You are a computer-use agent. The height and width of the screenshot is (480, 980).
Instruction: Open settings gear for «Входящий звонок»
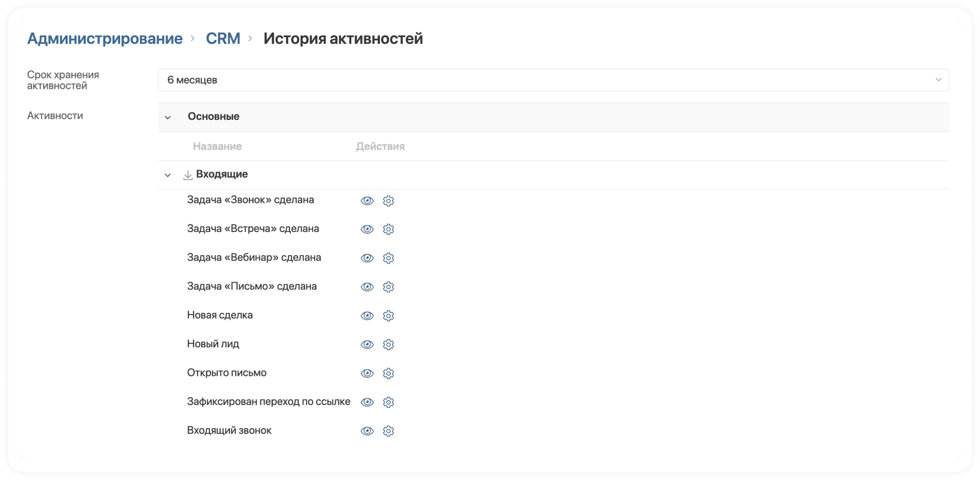388,431
